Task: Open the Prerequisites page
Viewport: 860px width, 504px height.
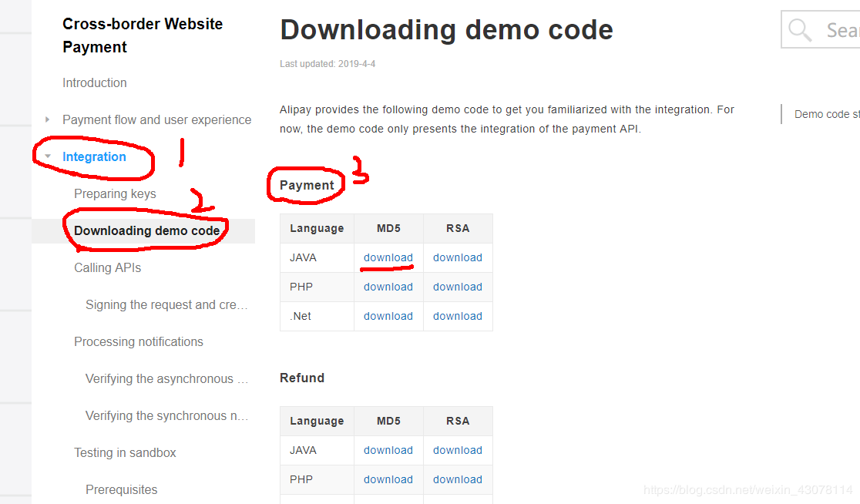Action: point(121,489)
